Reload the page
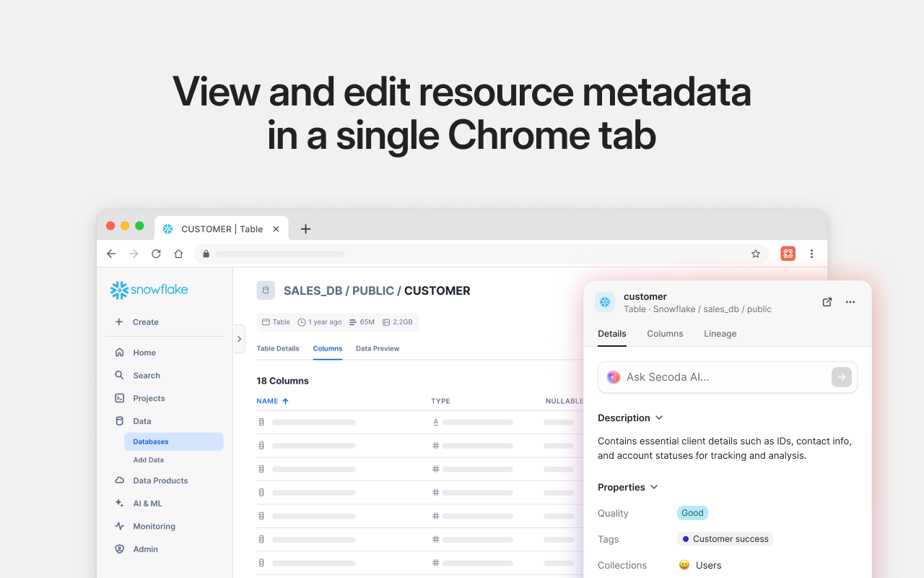924x578 pixels. pyautogui.click(x=156, y=254)
